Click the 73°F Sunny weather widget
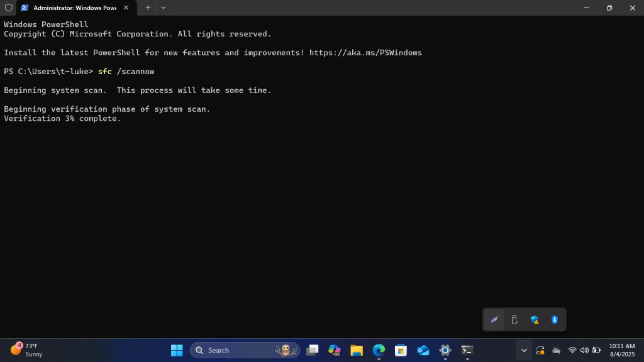644x362 pixels. [x=25, y=350]
